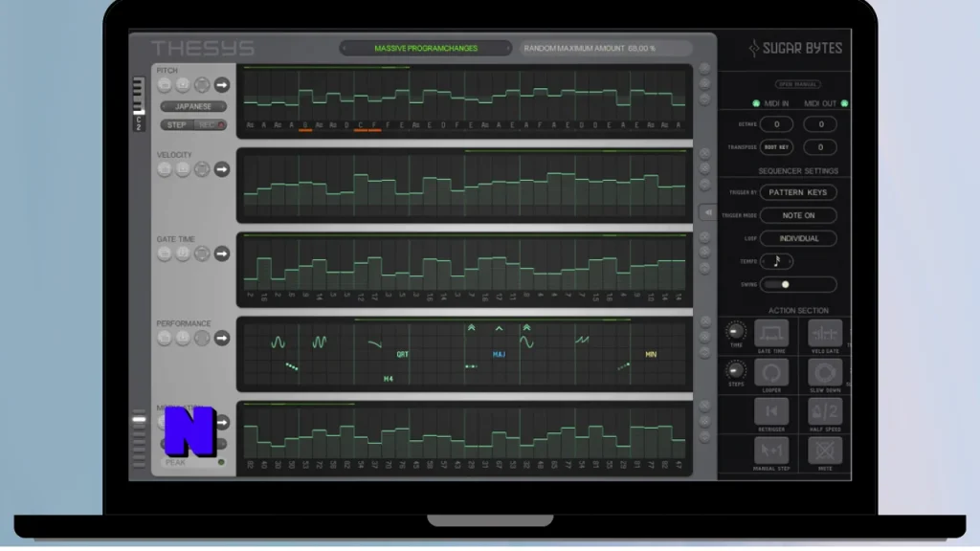
Task: Click the THESYS logo title
Action: pyautogui.click(x=203, y=49)
